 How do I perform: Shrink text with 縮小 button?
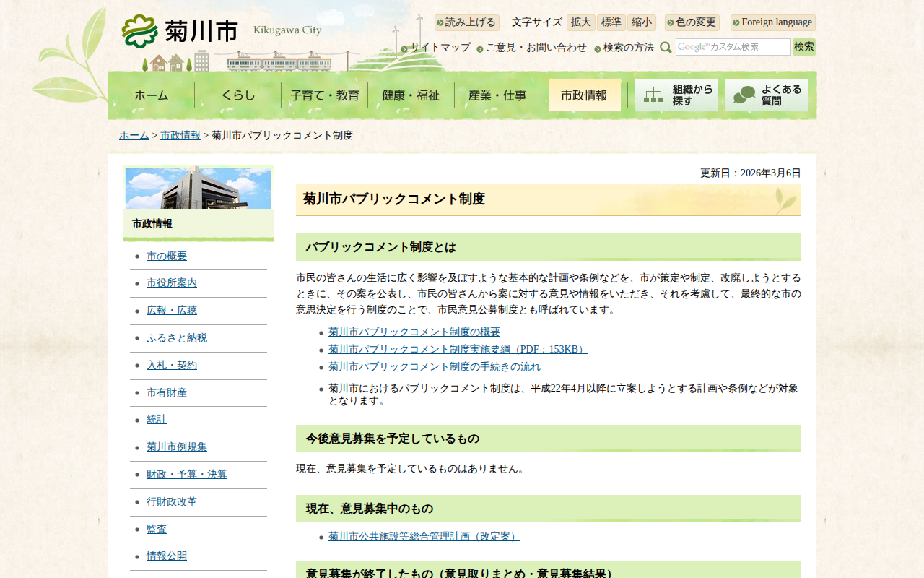click(x=641, y=22)
